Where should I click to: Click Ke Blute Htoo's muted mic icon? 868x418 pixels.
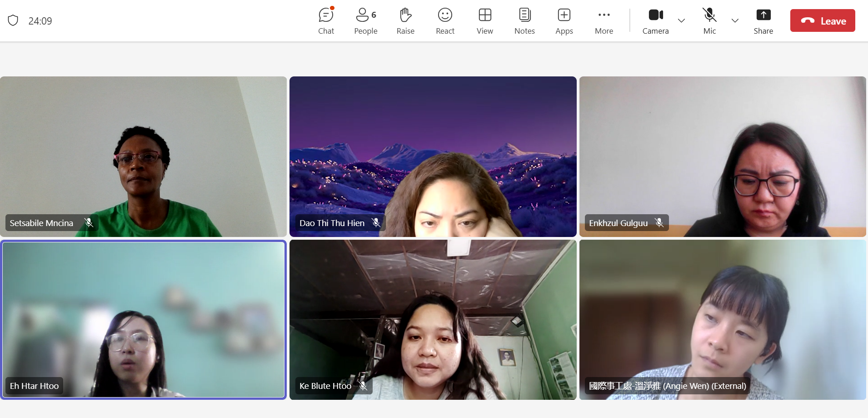coord(363,386)
